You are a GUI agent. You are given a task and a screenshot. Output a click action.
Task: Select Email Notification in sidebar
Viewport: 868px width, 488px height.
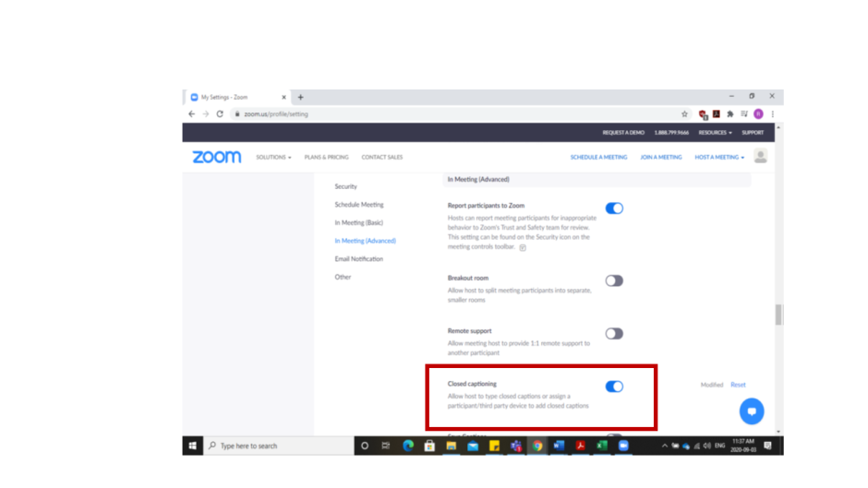(x=358, y=259)
